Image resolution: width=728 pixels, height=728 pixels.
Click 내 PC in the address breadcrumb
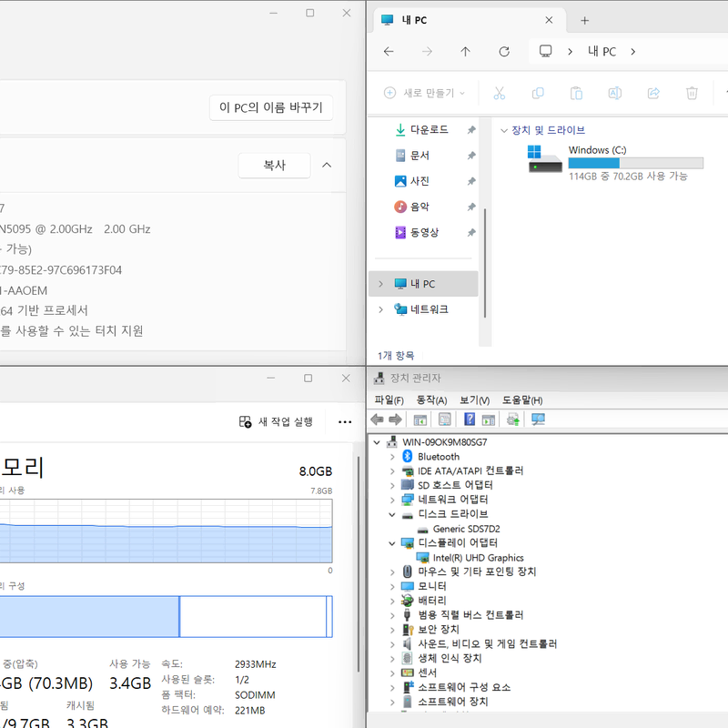(x=602, y=52)
